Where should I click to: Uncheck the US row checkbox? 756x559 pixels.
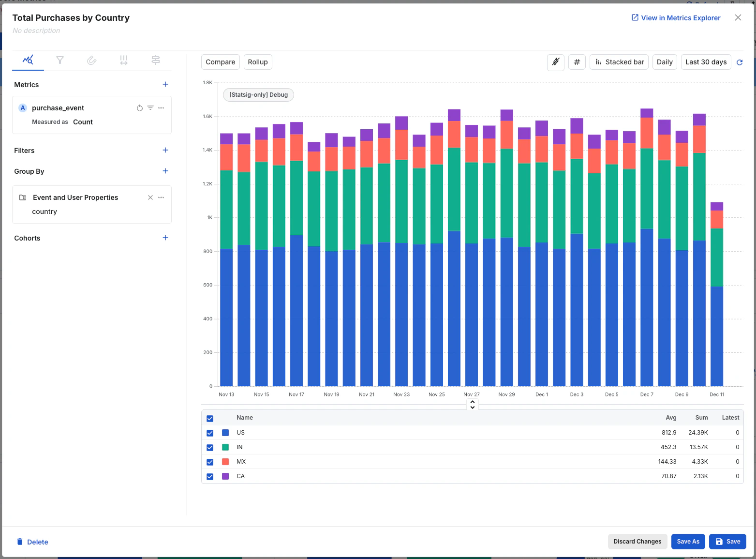[210, 433]
